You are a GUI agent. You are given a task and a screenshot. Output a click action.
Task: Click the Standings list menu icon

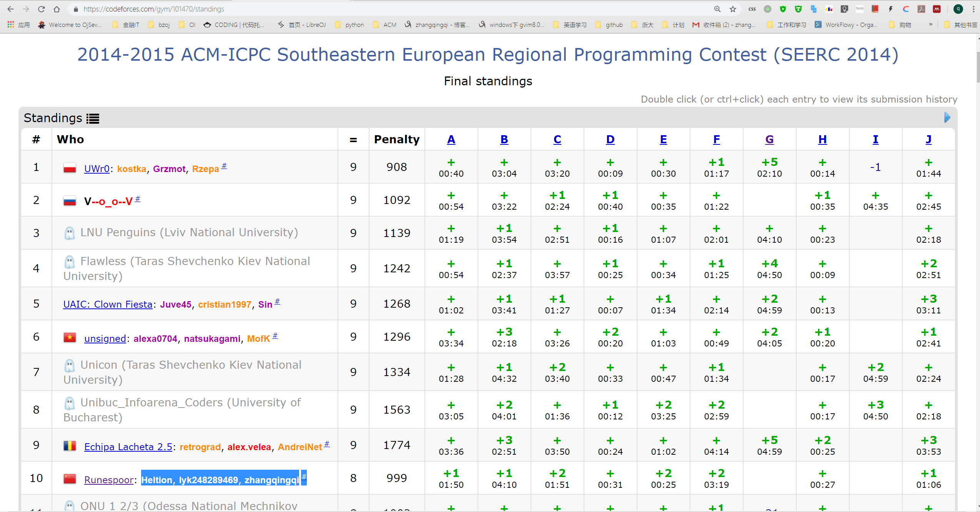tap(93, 119)
